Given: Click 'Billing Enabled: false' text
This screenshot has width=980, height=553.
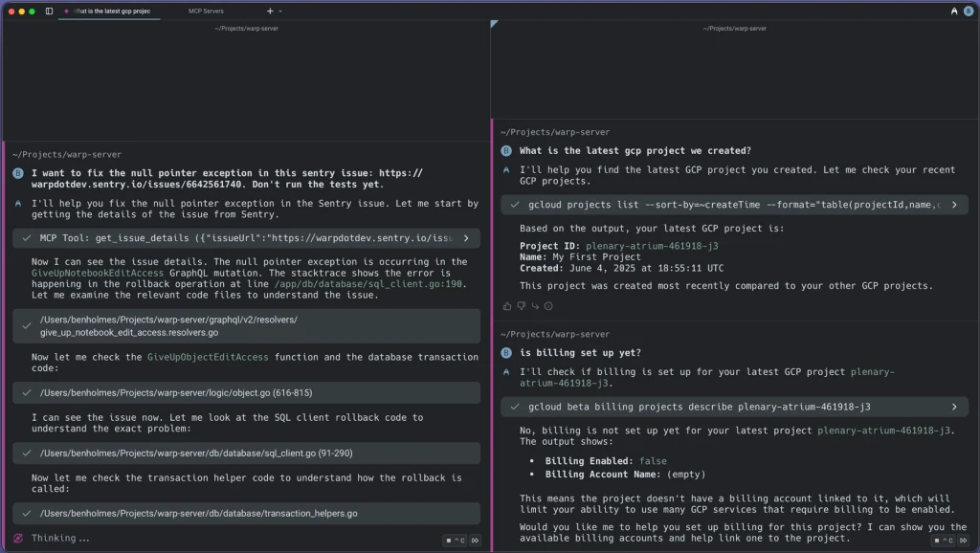Looking at the screenshot, I should pyautogui.click(x=606, y=461).
